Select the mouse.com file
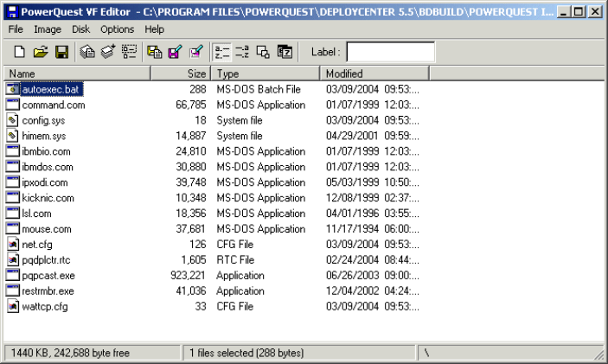Viewport: 608px width, 364px height. pyautogui.click(x=47, y=229)
